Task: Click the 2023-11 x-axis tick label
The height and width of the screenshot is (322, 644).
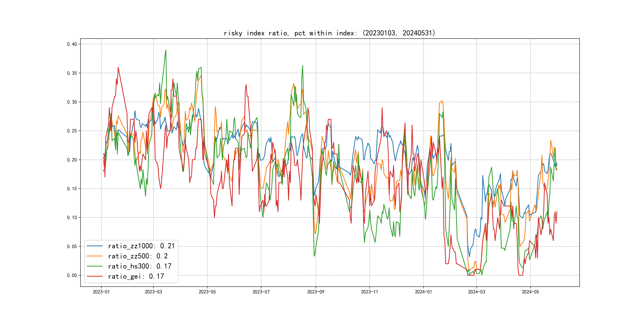Action: coord(370,292)
